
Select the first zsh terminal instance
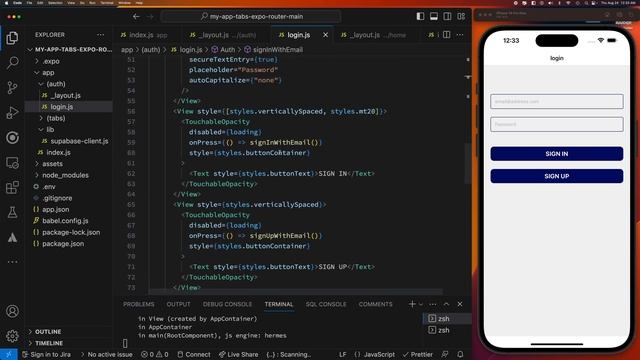click(447, 318)
